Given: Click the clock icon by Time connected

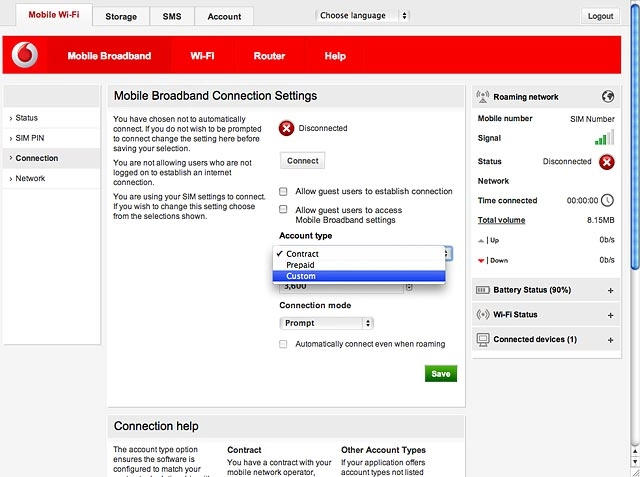Looking at the screenshot, I should (608, 200).
